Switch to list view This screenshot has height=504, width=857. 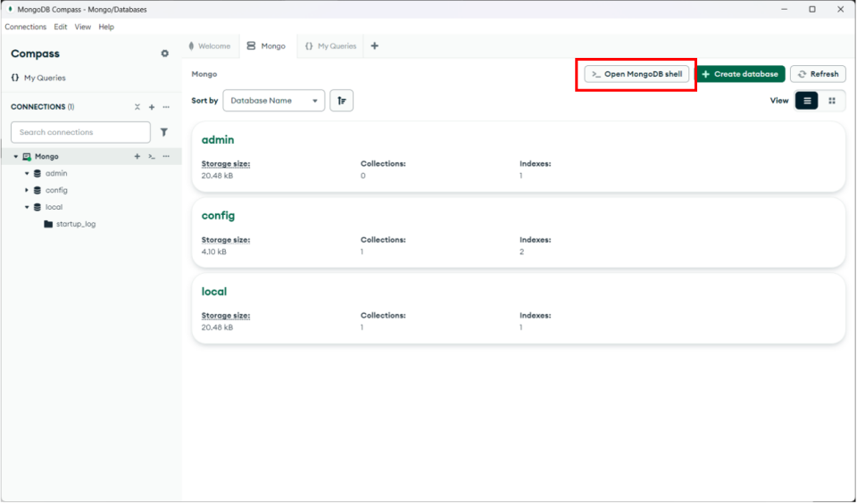click(x=807, y=101)
